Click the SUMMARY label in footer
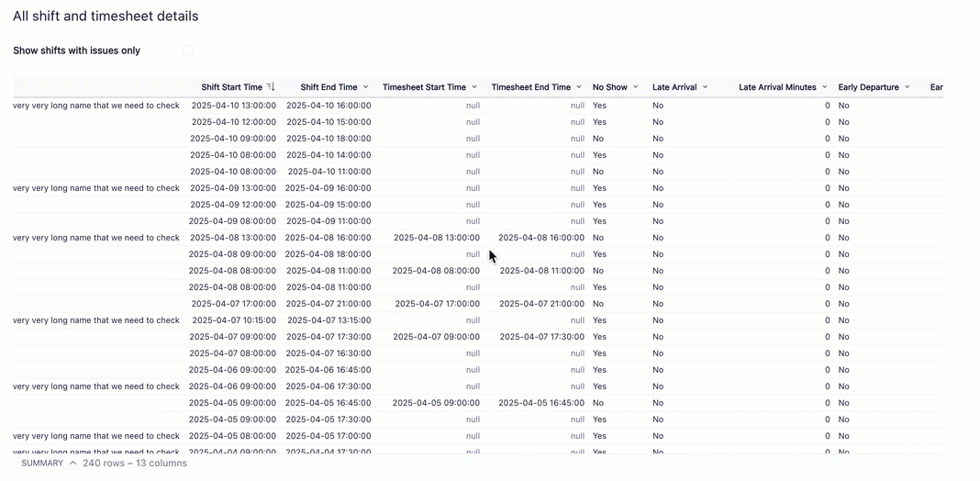 coord(42,464)
